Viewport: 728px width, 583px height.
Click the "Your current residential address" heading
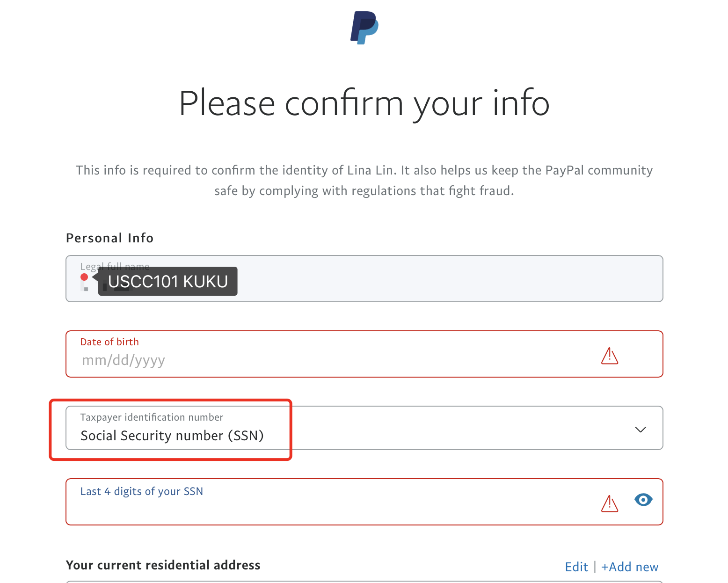[x=163, y=565]
